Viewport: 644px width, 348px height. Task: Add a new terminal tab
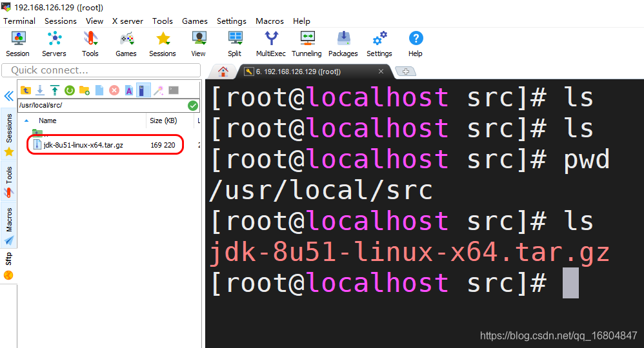406,72
